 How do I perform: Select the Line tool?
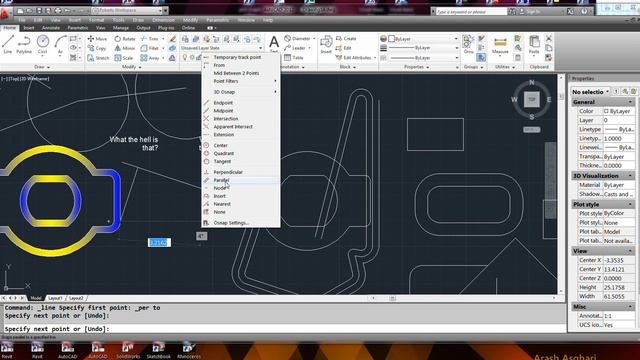pyautogui.click(x=8, y=44)
